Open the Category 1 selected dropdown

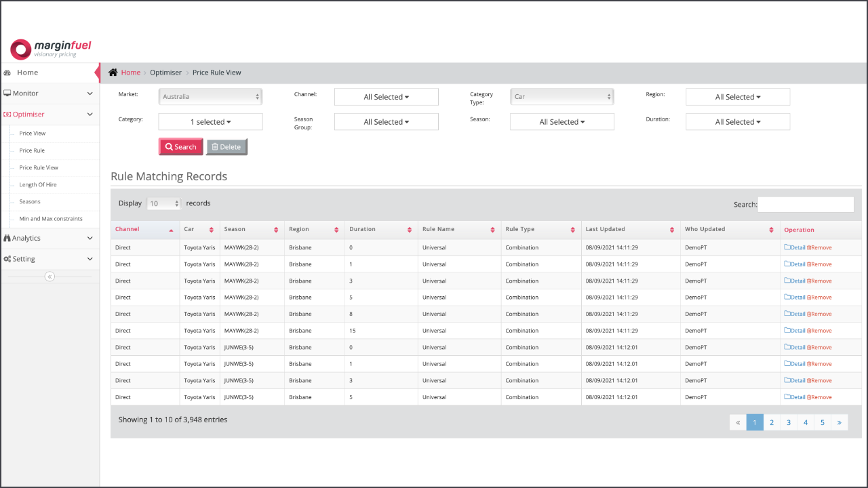click(210, 121)
